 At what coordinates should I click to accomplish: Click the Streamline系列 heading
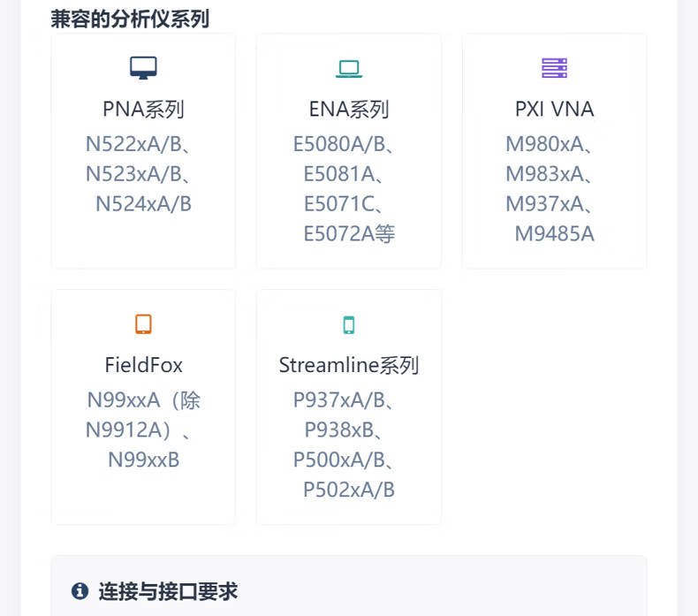pyautogui.click(x=349, y=365)
